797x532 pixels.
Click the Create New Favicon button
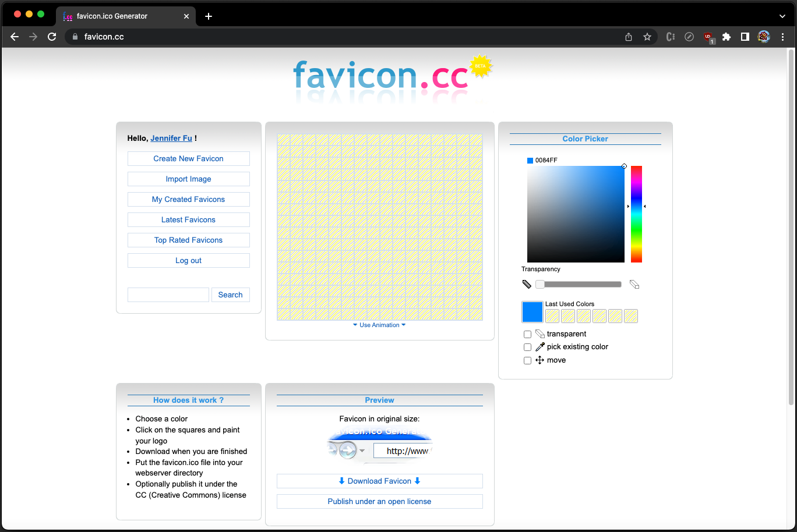tap(188, 158)
